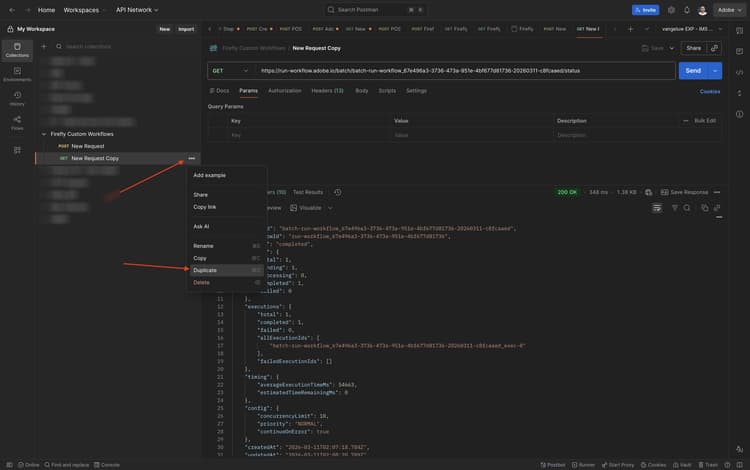The width and height of the screenshot is (750, 470).
Task: Click the copy link icon next to Share
Action: click(x=714, y=48)
